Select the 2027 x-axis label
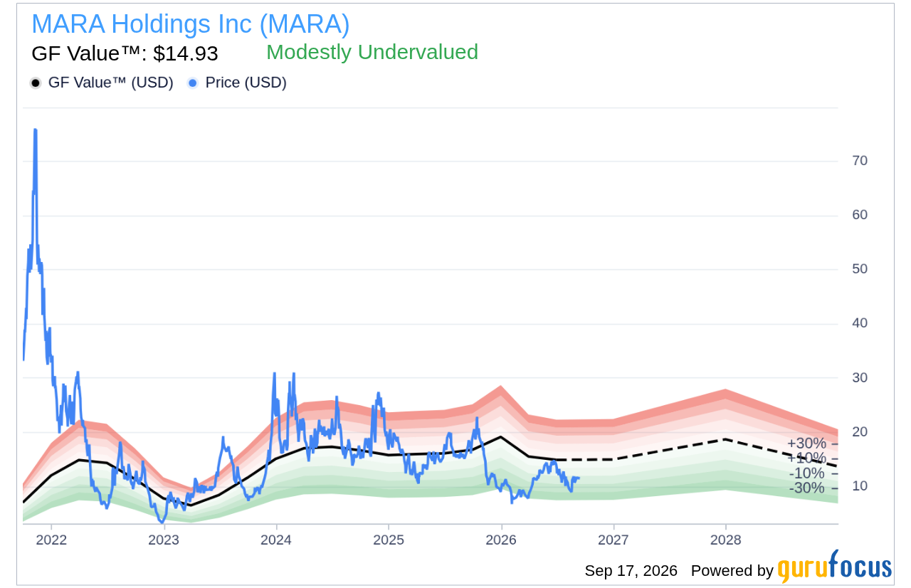This screenshot has width=911, height=588. tap(613, 540)
